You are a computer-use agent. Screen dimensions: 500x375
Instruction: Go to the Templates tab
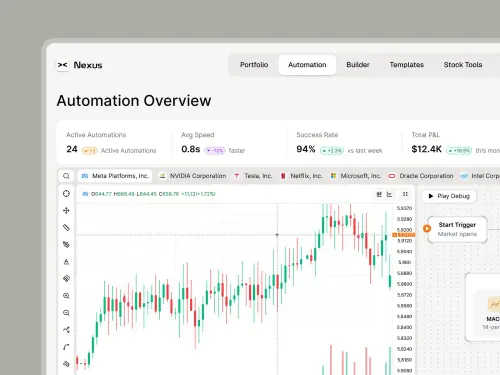tap(407, 65)
